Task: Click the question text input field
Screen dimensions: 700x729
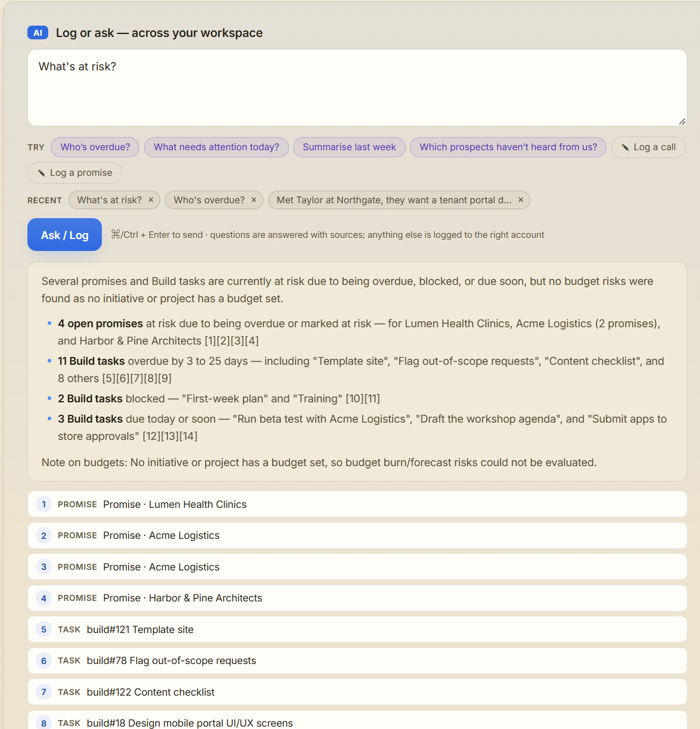Action: 357,88
